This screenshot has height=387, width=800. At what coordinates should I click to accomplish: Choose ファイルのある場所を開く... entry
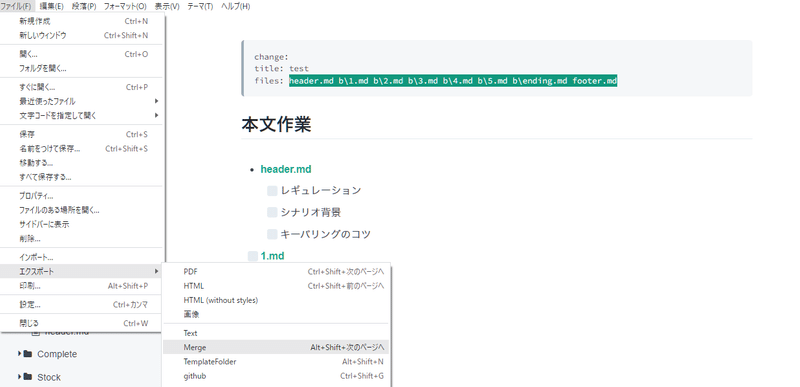82,210
